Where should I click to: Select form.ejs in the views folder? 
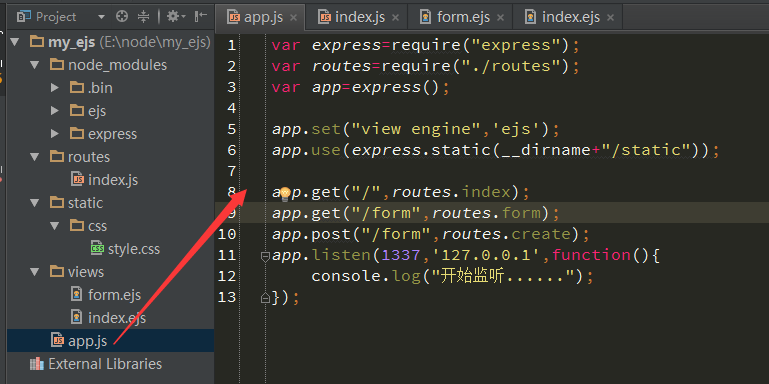[x=114, y=295]
